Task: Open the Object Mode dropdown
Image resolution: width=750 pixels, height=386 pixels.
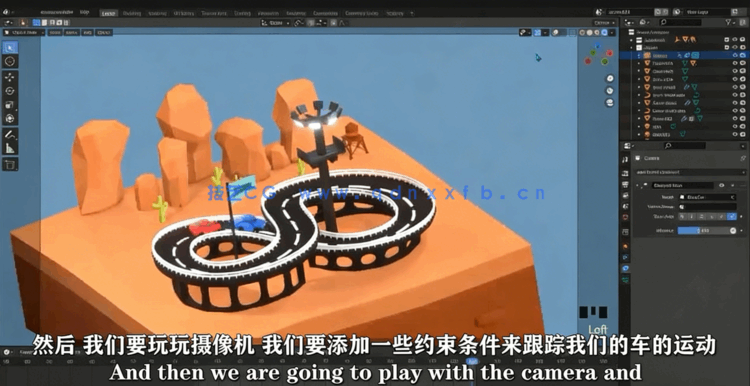Action: coord(24,32)
